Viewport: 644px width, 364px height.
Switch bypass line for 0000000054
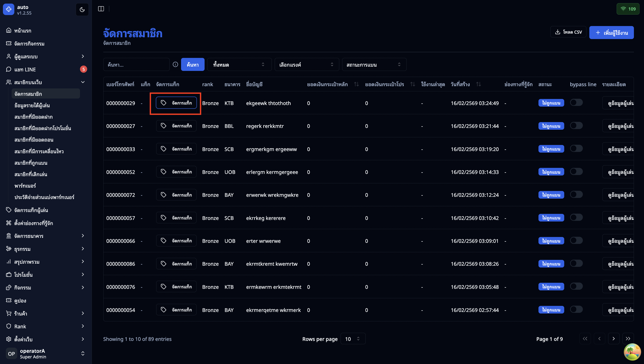[x=576, y=309]
